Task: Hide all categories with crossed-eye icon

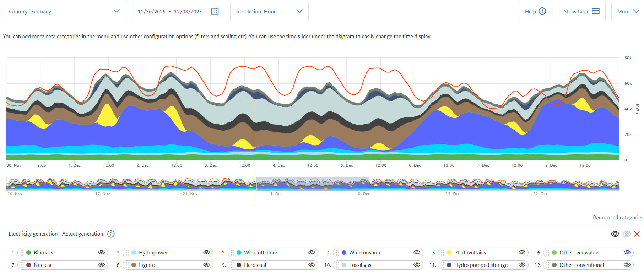Action: coord(627,234)
